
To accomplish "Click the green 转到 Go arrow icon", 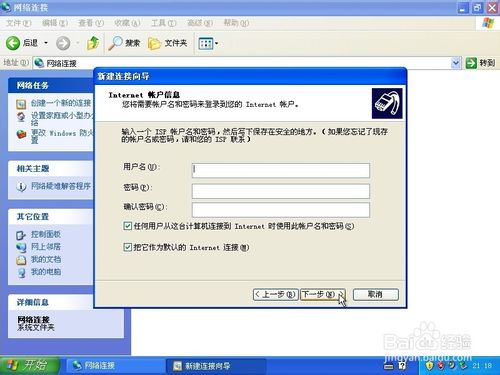I will (471, 63).
